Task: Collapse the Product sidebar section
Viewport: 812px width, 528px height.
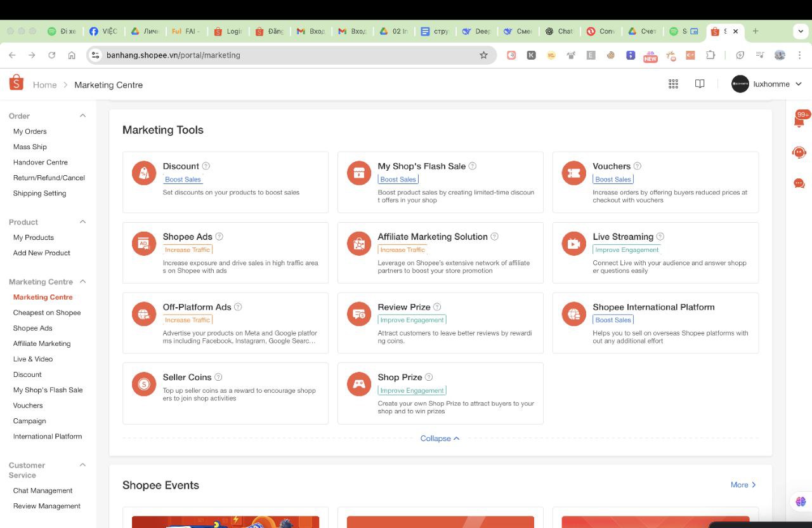Action: click(82, 221)
